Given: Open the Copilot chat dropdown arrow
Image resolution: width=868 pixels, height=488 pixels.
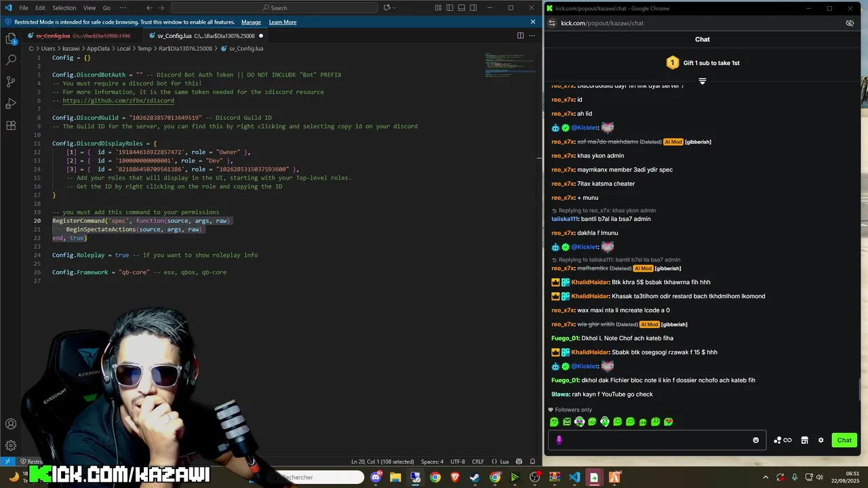Looking at the screenshot, I should tap(396, 7).
